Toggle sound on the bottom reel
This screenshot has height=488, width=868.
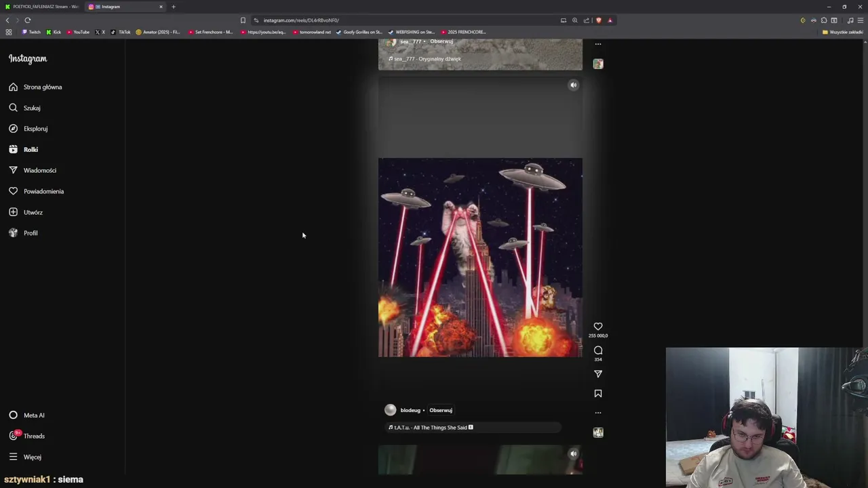tap(574, 454)
